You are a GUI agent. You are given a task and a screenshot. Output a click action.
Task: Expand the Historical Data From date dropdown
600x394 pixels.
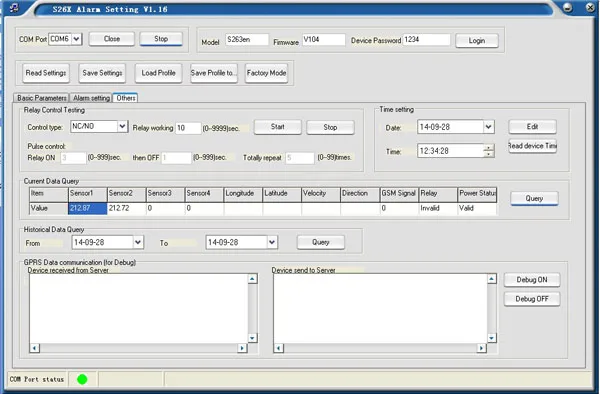(138, 242)
